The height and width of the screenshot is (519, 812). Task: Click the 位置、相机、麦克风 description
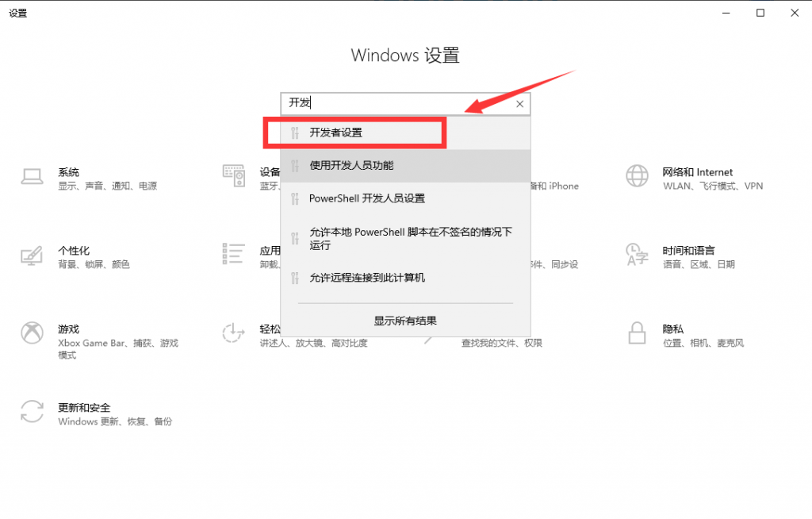(703, 344)
